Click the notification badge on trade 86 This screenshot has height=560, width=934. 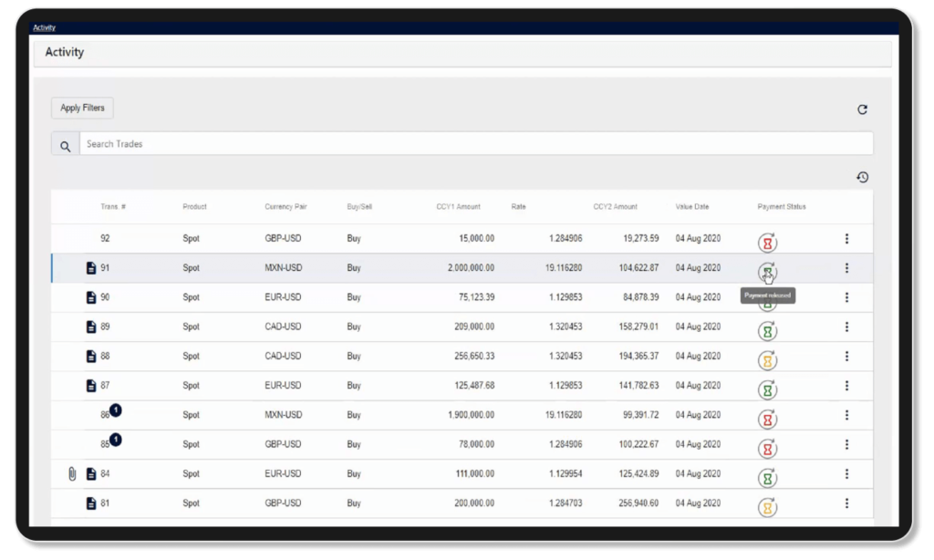click(x=117, y=410)
